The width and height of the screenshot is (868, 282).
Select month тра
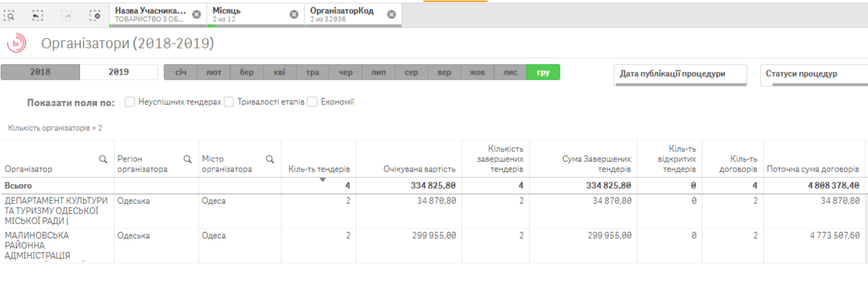tap(313, 72)
